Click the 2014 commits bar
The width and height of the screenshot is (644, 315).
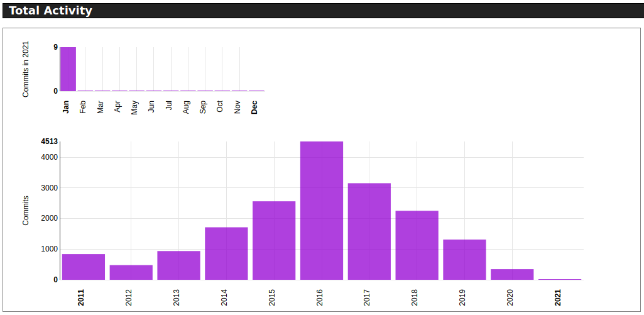click(x=226, y=253)
